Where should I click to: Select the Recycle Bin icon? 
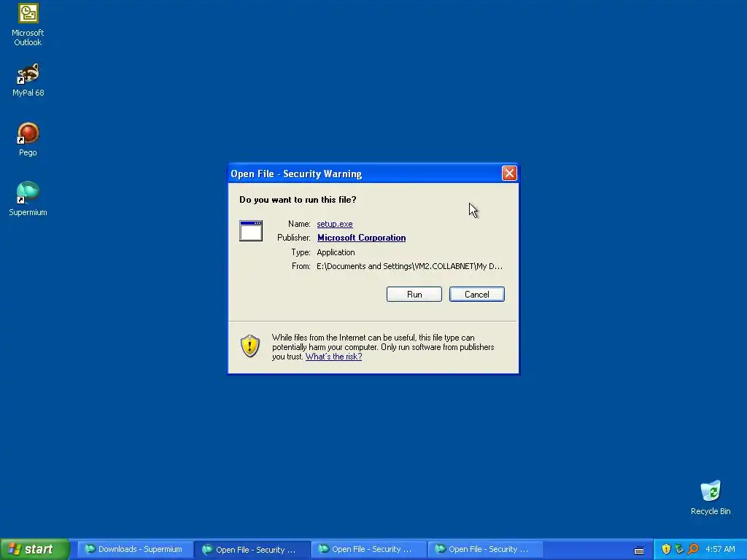(x=711, y=498)
